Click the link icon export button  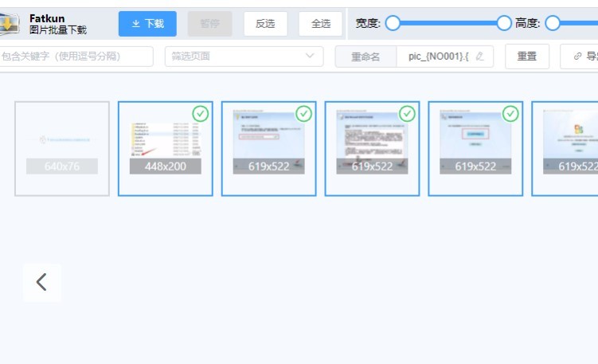[578, 57]
